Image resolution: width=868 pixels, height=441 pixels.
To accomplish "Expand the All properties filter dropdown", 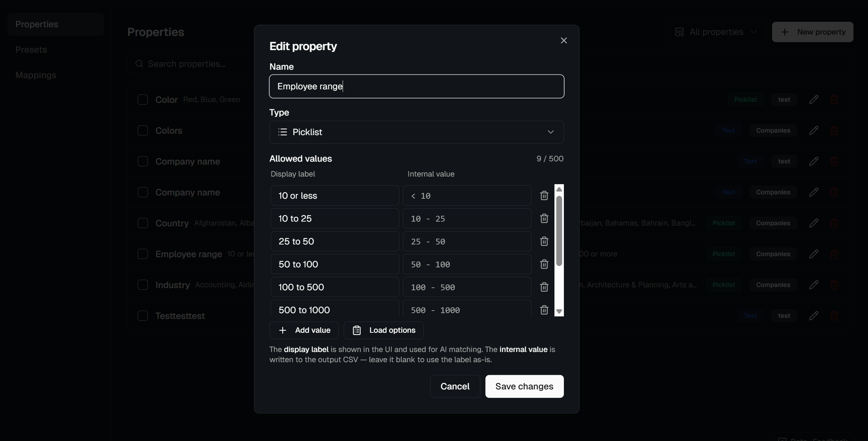I will pyautogui.click(x=716, y=32).
